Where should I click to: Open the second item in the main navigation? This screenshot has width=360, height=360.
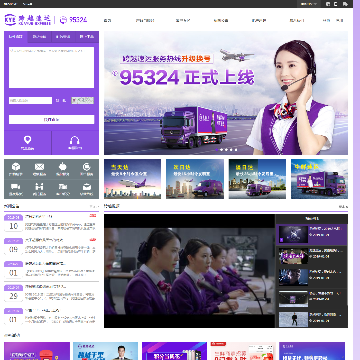point(145,20)
